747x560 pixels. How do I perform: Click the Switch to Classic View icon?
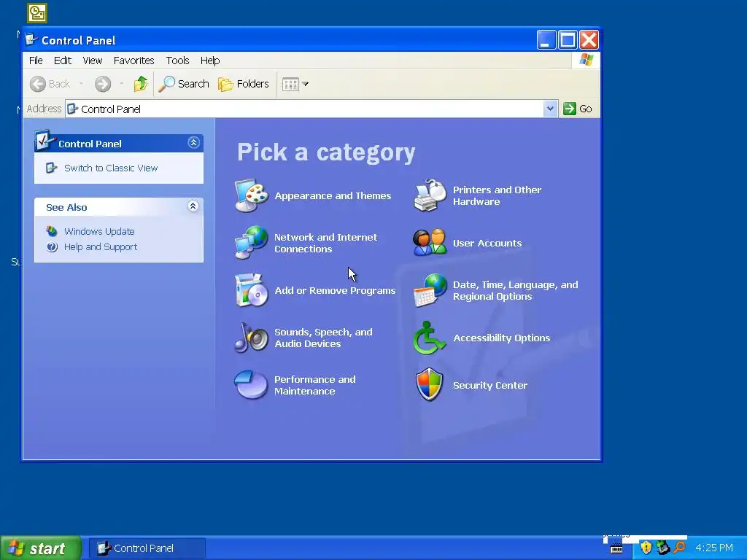pyautogui.click(x=52, y=168)
